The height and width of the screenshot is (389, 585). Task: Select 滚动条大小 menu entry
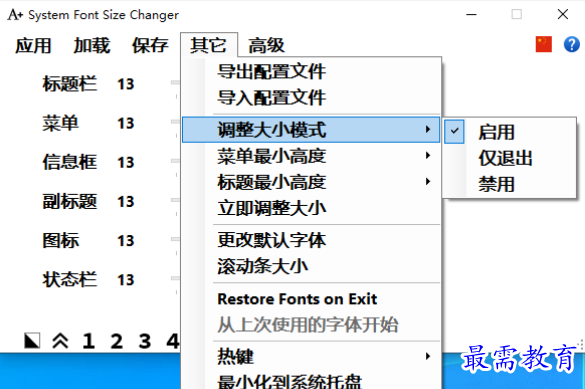coord(311,266)
